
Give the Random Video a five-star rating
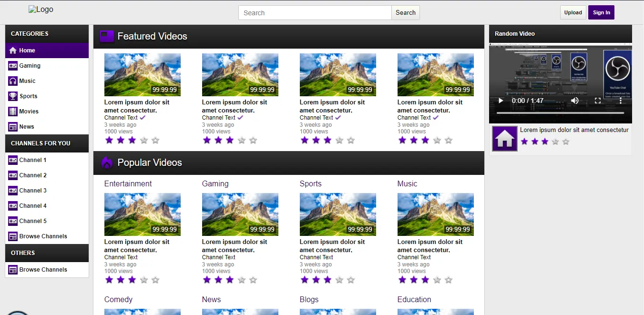(x=566, y=142)
